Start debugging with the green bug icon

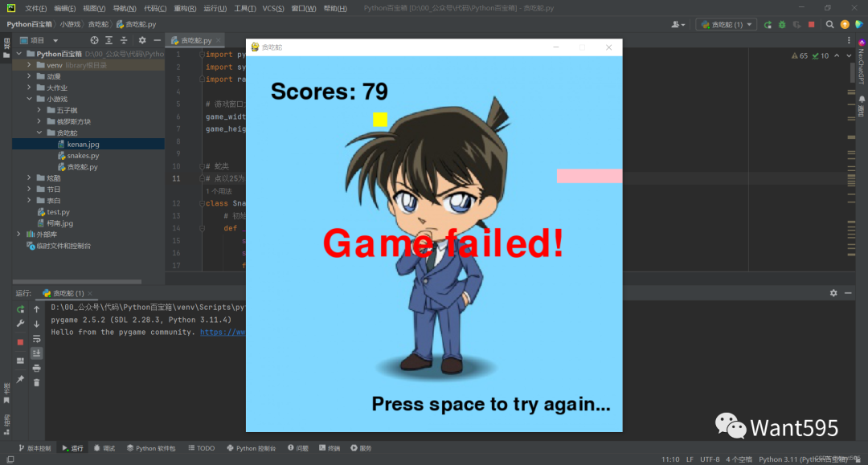[x=782, y=24]
